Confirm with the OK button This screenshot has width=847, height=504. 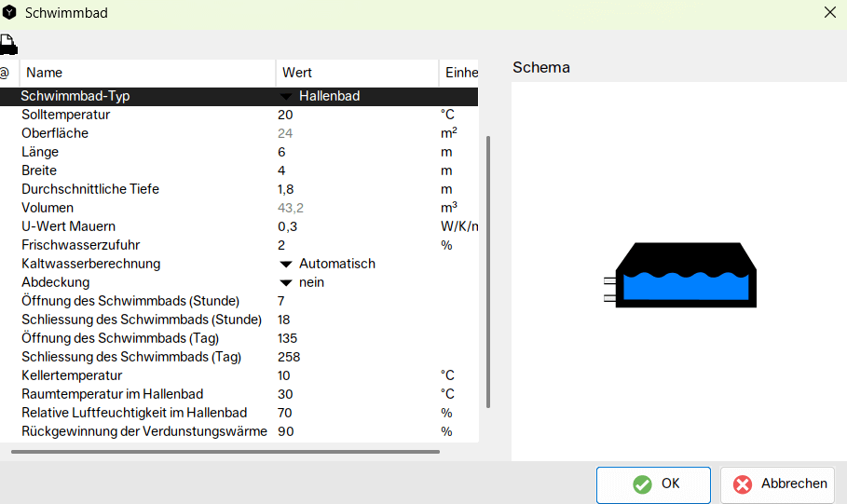coord(653,484)
